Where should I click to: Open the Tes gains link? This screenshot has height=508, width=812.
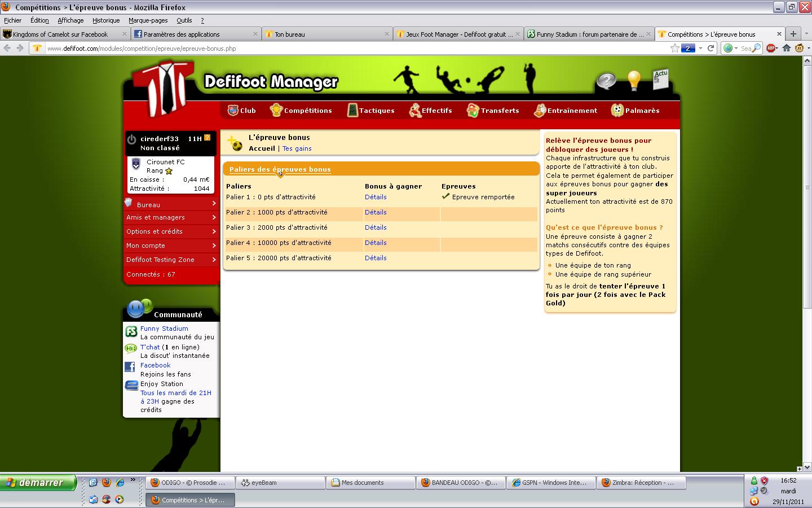[297, 148]
